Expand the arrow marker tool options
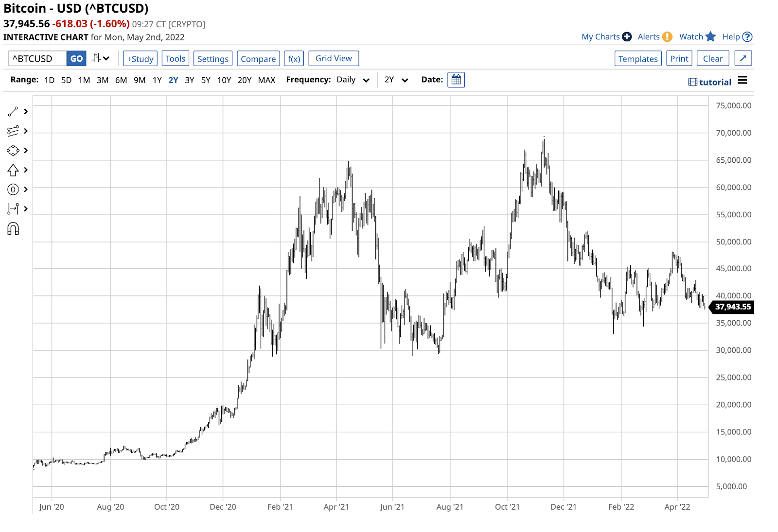Viewport: 778px width, 532px height. tap(26, 170)
